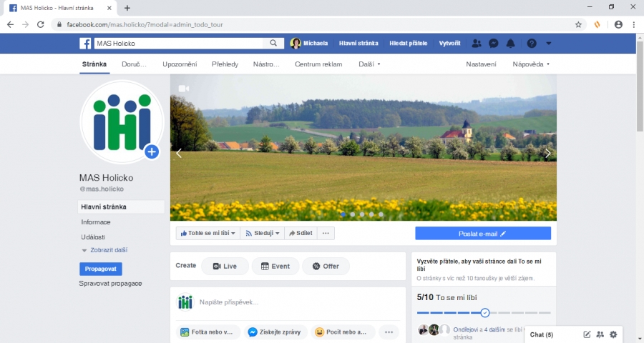Click ellipsis in post composer options

coord(389,332)
